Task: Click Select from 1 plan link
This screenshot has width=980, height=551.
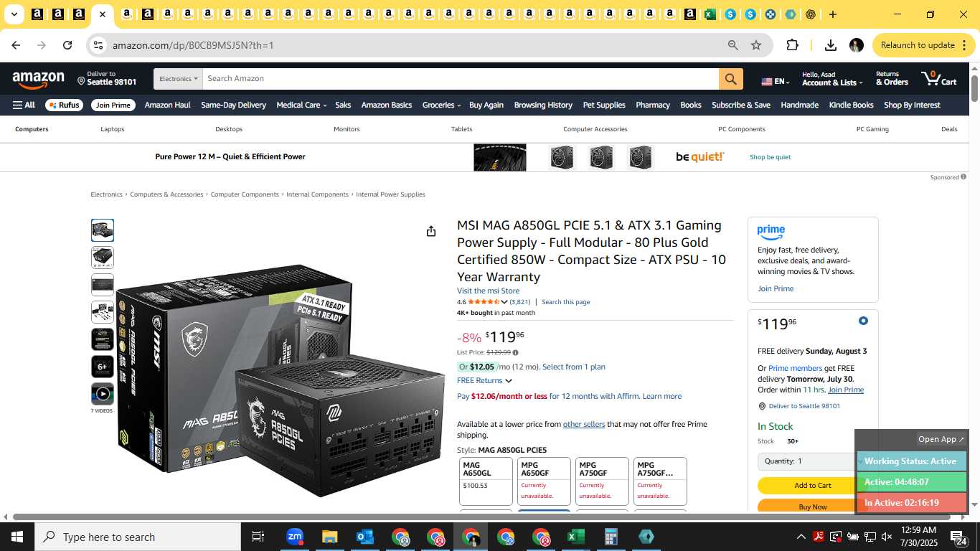Action: 574,367
